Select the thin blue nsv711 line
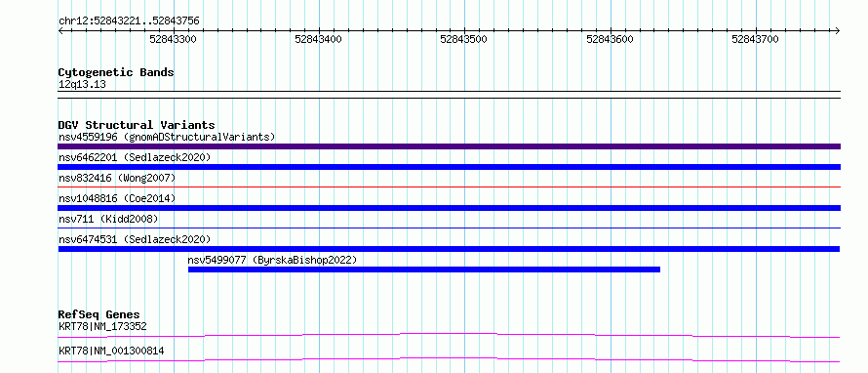Viewport: 868px width, 373px height. 449,228
